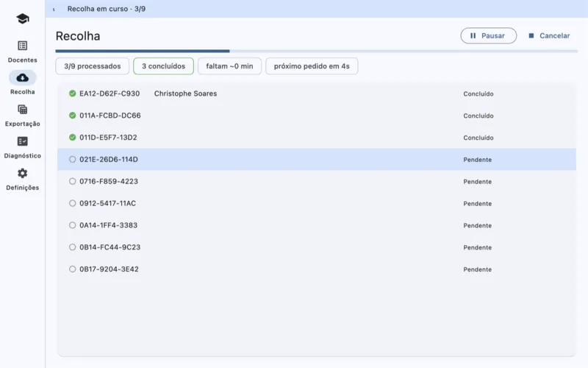
Task: Click the pending circle beside 021E-26D6-114D
Action: pos(72,159)
